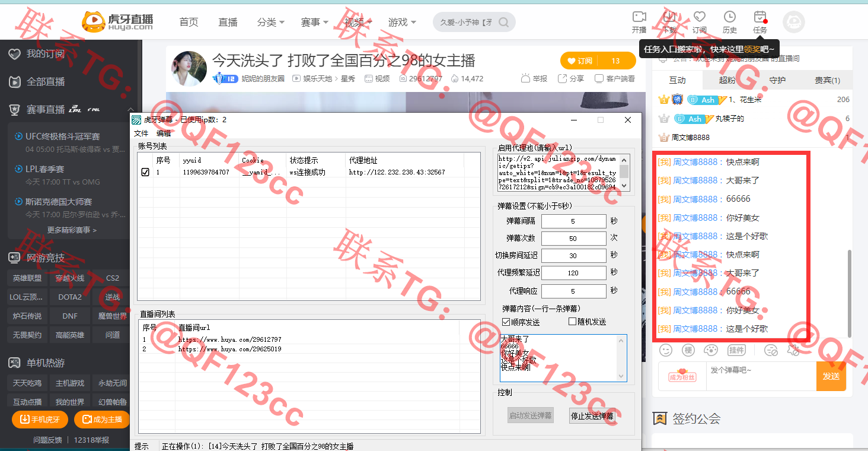This screenshot has width=868, height=451.
Task: Click the user avatar in header
Action: tap(794, 22)
